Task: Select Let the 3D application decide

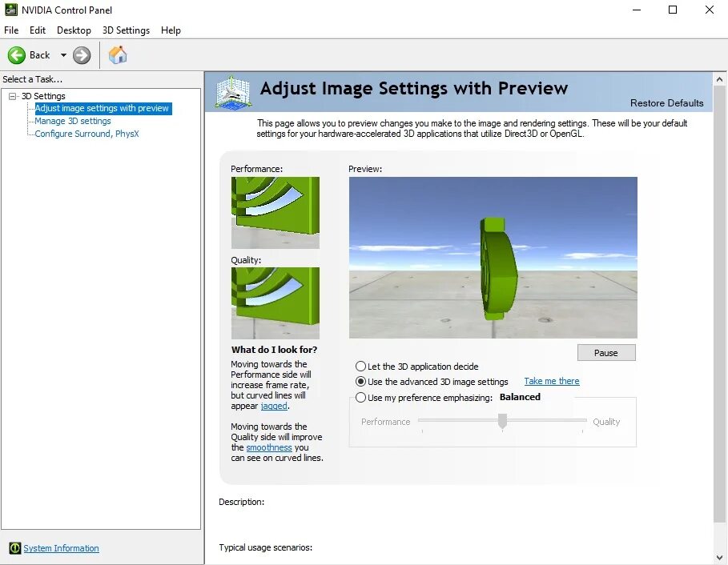Action: [x=360, y=366]
